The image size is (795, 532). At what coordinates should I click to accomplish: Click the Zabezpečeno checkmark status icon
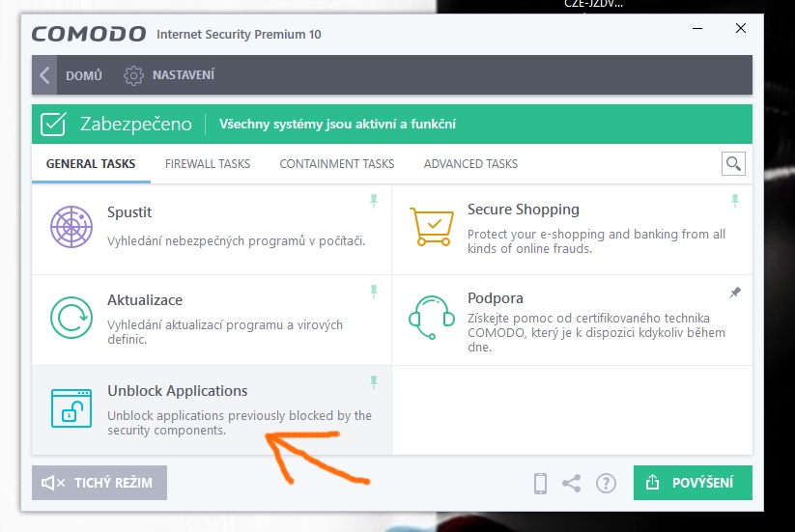[53, 125]
